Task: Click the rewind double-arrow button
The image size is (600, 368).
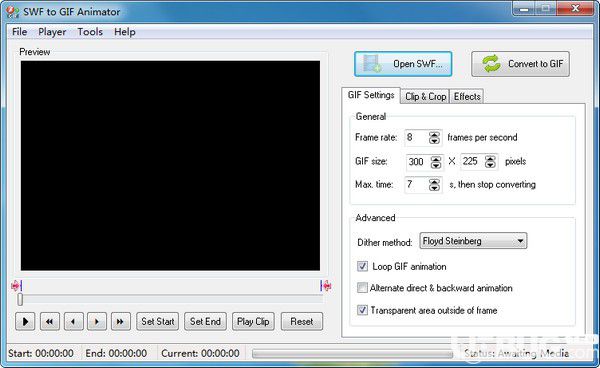Action: coord(50,321)
